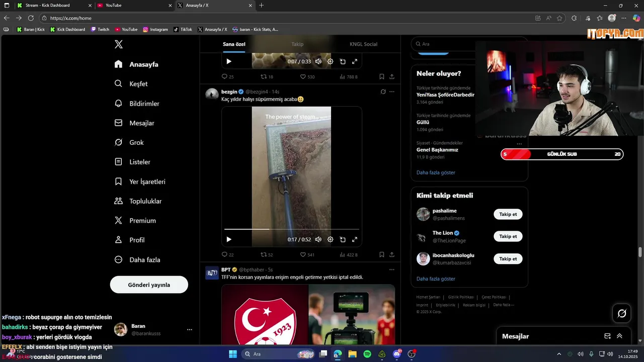Open the TikTok bookmark

point(183,30)
